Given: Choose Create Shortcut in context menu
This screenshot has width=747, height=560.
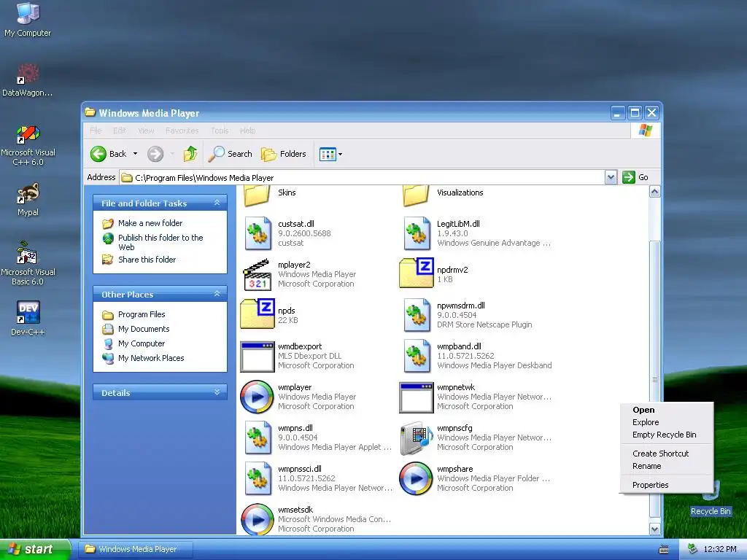Looking at the screenshot, I should pos(667,454).
